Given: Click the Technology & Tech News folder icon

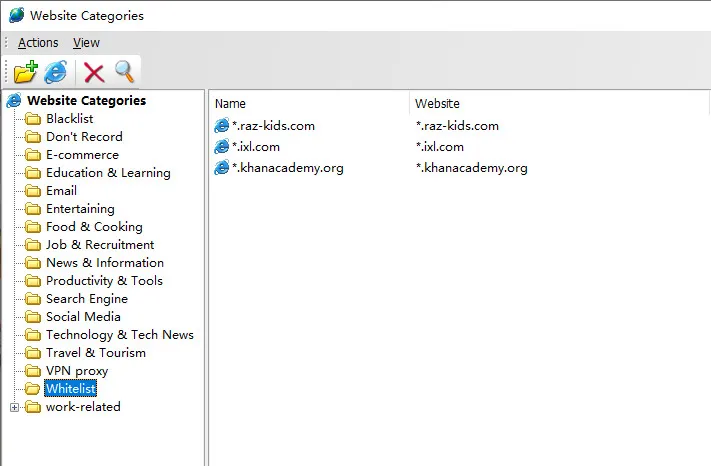Looking at the screenshot, I should coord(33,335).
